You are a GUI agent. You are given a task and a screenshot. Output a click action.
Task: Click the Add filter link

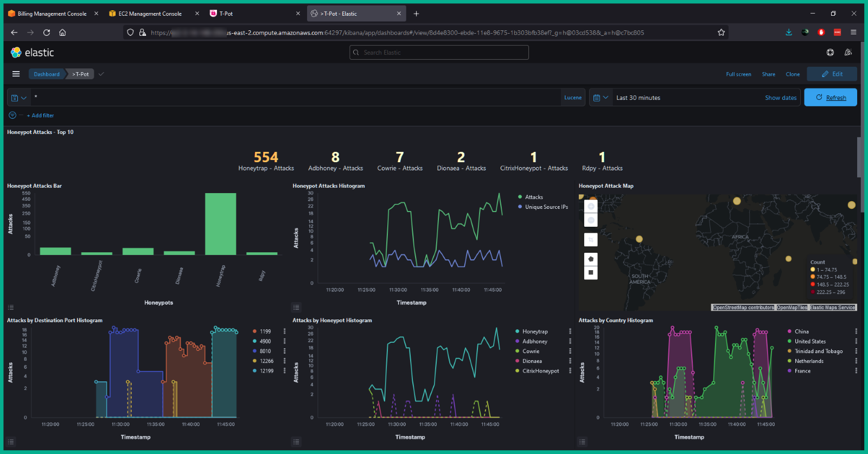click(40, 116)
